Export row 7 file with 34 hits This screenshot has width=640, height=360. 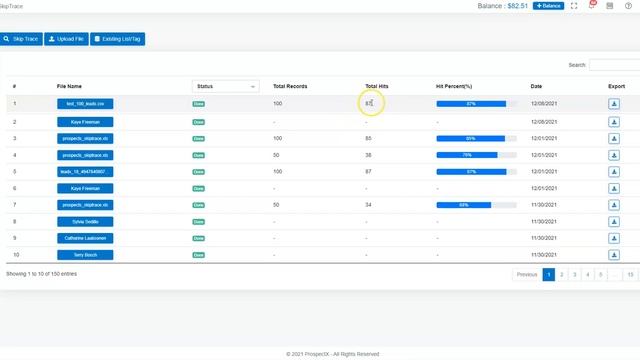click(614, 205)
